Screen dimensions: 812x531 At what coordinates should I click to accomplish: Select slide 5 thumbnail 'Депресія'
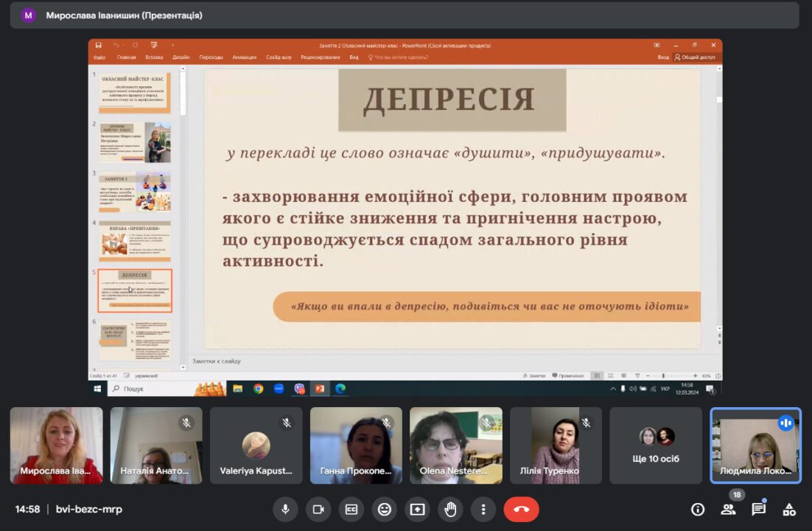tap(135, 291)
